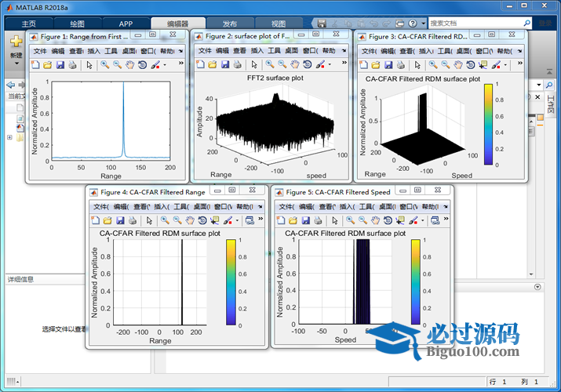Click Zoom In tool in Figure 1
The height and width of the screenshot is (392, 561).
point(105,64)
